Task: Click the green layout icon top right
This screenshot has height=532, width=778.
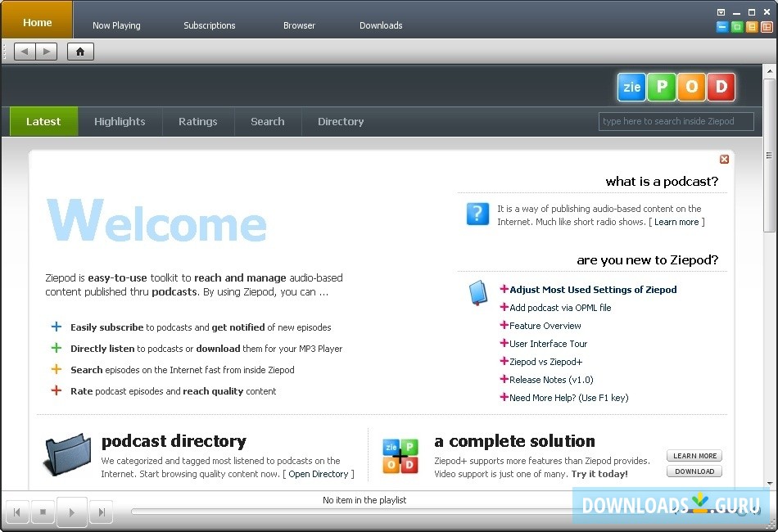Action: [737, 27]
